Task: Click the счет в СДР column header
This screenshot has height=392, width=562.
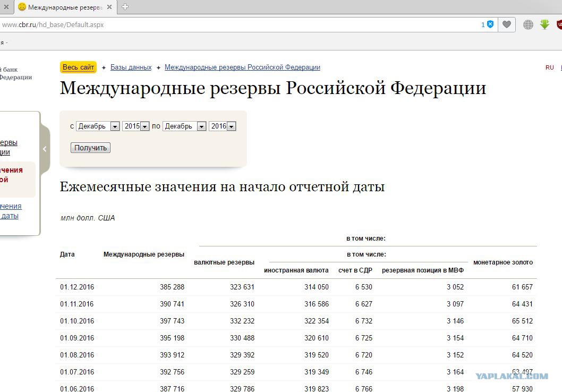Action: point(355,270)
